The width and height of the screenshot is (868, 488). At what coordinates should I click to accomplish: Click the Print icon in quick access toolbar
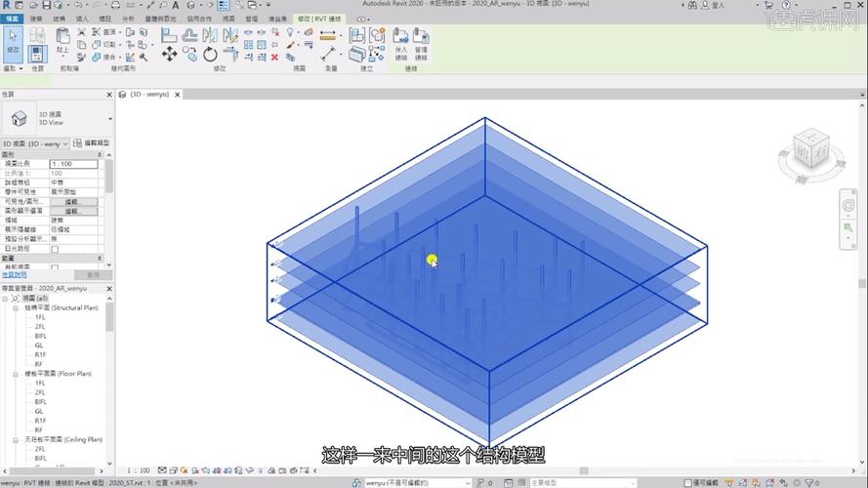(115, 5)
